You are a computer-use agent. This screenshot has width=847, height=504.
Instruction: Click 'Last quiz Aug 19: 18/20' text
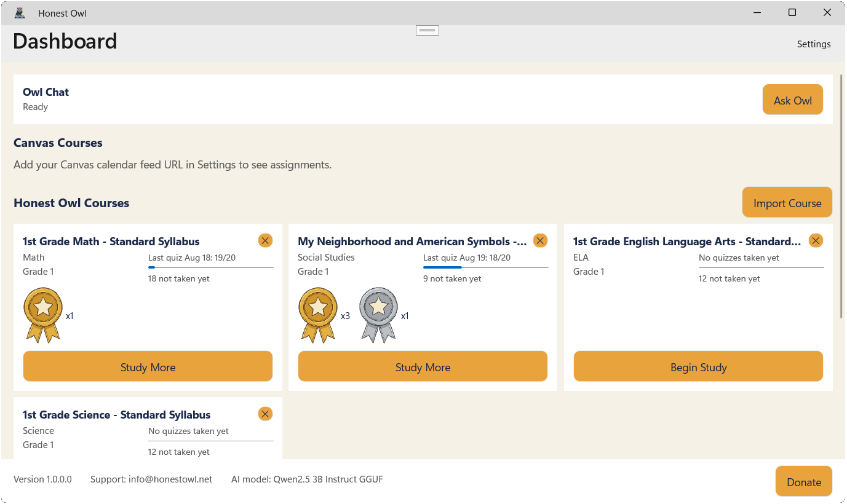[x=467, y=258]
